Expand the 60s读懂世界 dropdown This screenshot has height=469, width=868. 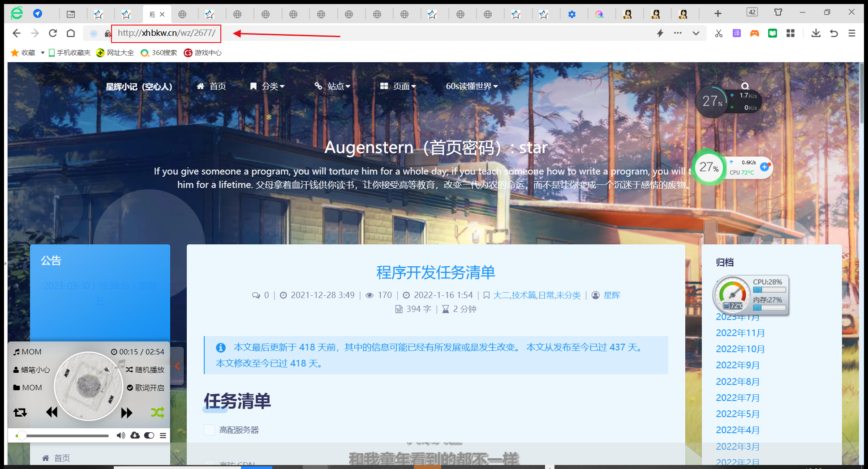tap(472, 86)
